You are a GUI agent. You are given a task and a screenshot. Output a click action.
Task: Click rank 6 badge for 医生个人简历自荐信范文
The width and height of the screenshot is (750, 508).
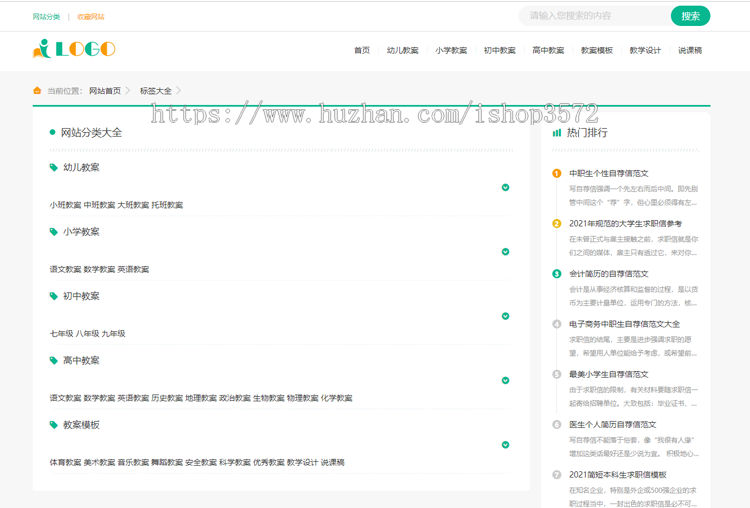(556, 424)
